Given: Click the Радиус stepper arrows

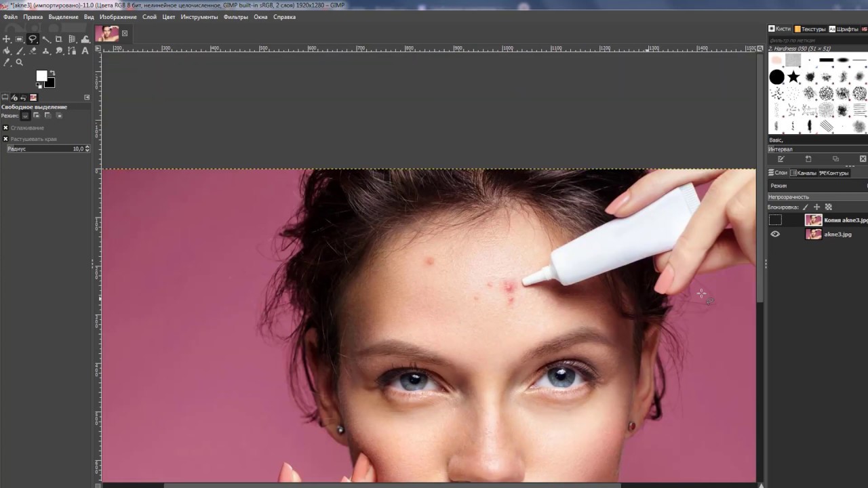Looking at the screenshot, I should (87, 148).
